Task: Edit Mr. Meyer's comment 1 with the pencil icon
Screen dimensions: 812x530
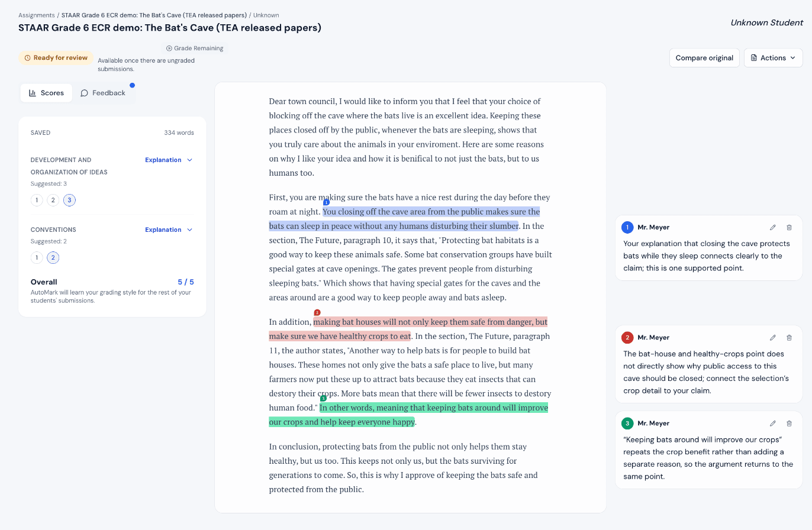Action: tap(772, 228)
